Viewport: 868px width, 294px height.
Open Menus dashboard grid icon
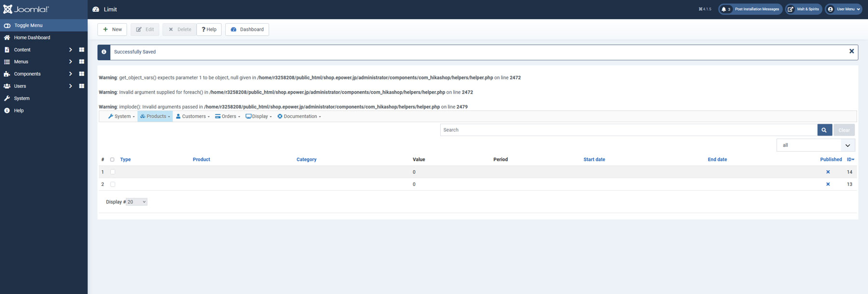(81, 62)
